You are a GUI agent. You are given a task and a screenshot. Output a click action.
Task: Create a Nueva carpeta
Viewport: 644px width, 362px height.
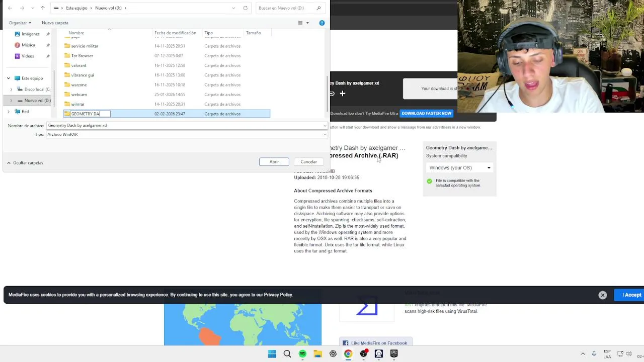[55, 23]
